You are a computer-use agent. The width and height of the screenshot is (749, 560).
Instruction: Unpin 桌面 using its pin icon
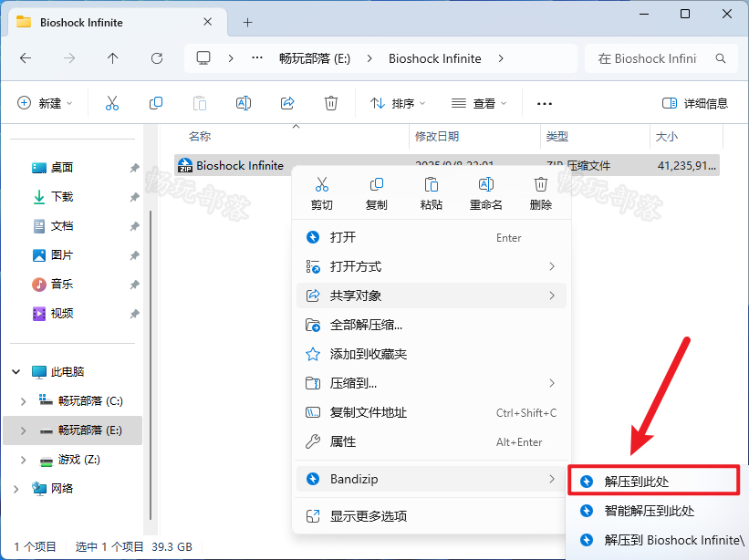click(134, 168)
